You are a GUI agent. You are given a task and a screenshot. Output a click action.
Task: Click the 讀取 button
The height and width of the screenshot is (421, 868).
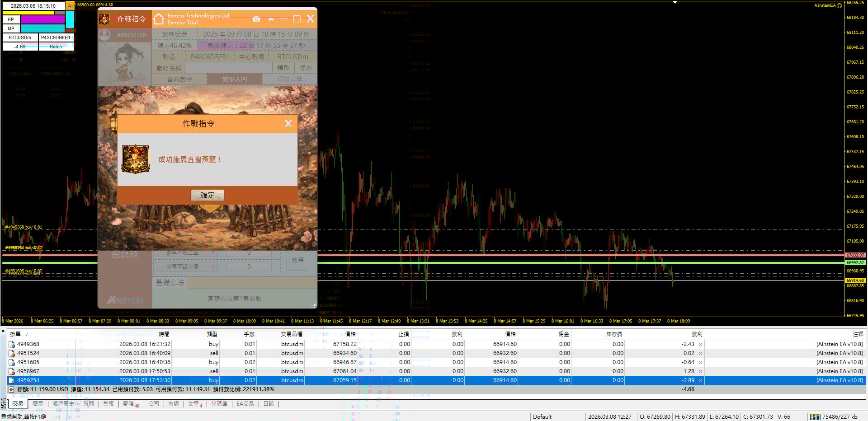coord(283,68)
